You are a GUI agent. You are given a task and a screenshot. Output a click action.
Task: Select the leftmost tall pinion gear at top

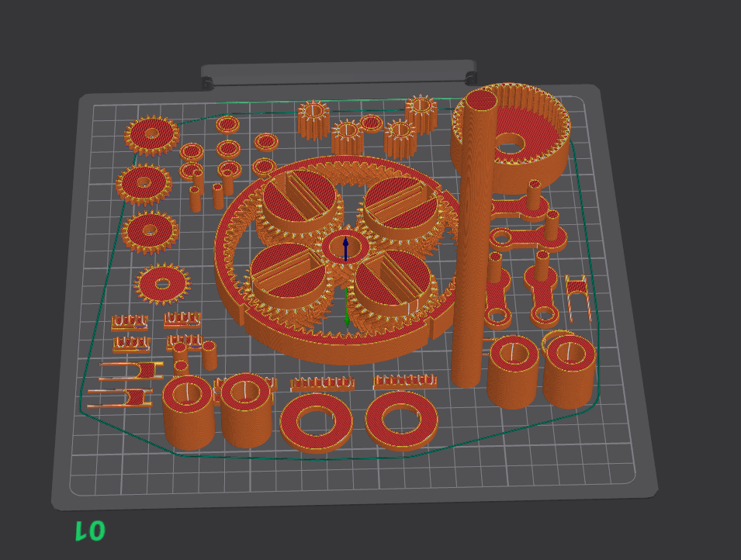coord(315,119)
